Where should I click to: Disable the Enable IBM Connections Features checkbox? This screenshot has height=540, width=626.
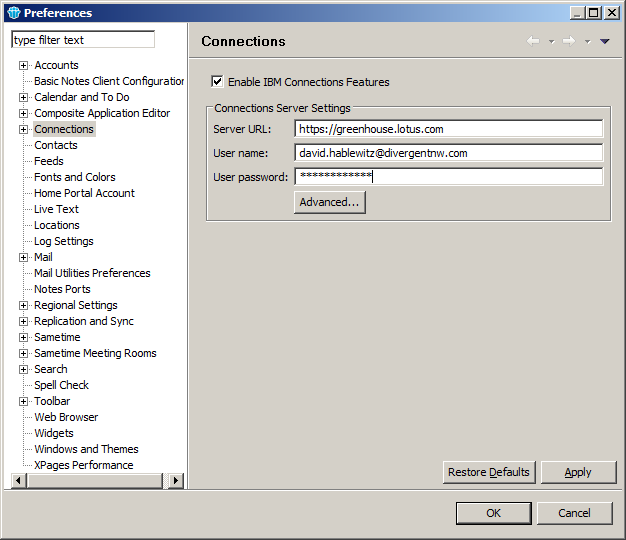[x=217, y=82]
